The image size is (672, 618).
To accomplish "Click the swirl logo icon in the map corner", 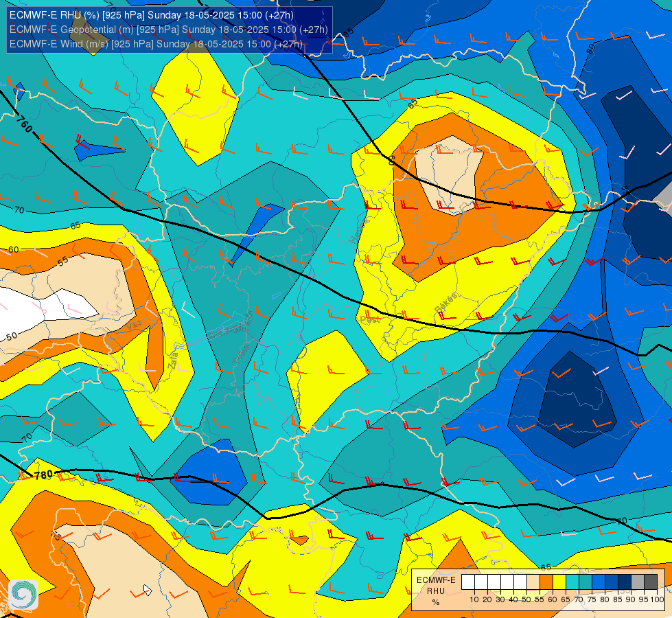I will coord(23,594).
